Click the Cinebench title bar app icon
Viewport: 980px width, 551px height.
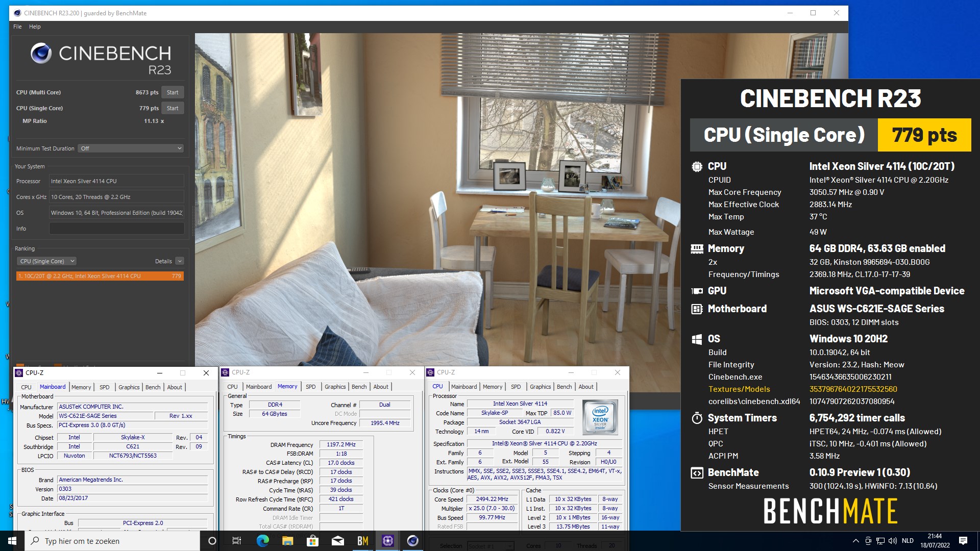[x=17, y=13]
